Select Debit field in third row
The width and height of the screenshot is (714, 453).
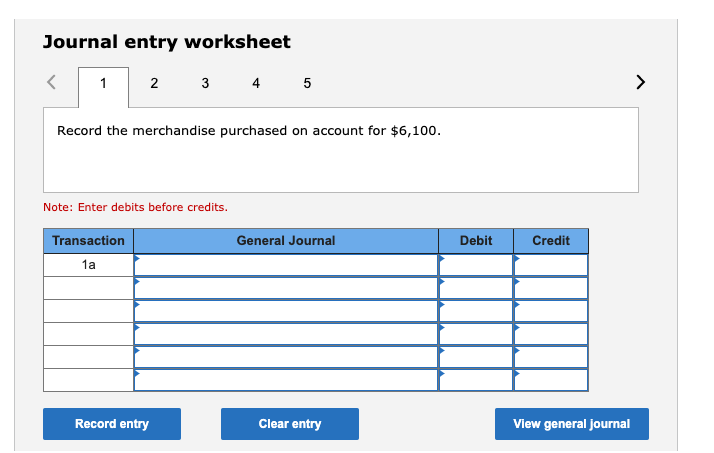coord(476,311)
